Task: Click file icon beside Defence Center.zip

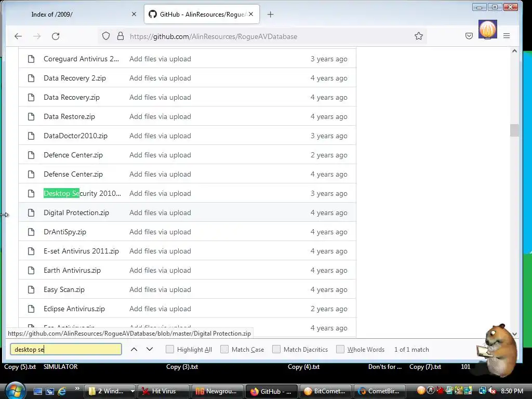Action: (x=31, y=155)
